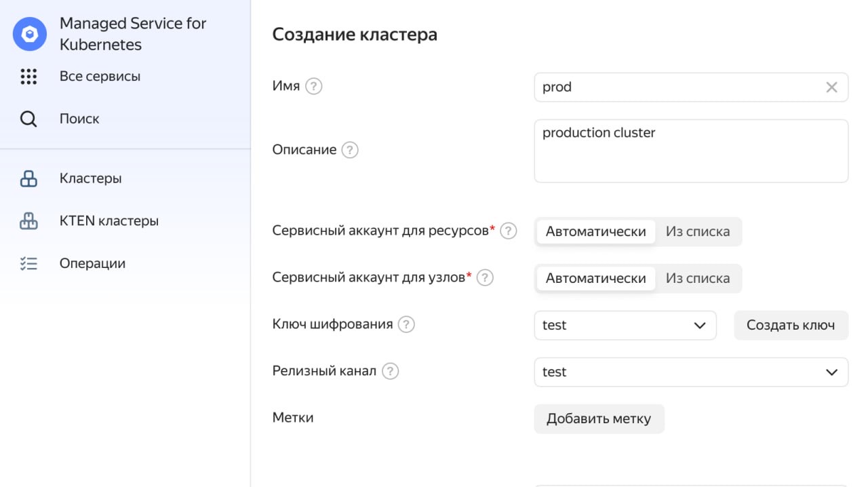Image resolution: width=868 pixels, height=487 pixels.
Task: Open help tooltip for release channel
Action: 390,371
